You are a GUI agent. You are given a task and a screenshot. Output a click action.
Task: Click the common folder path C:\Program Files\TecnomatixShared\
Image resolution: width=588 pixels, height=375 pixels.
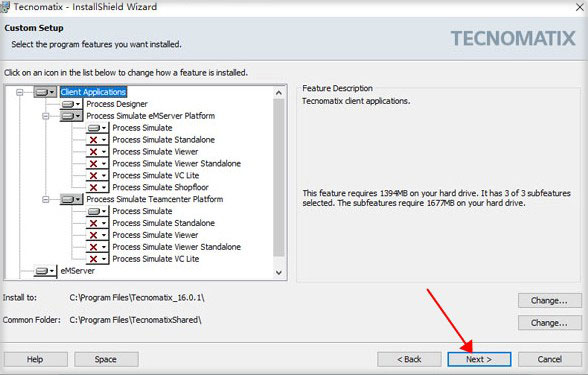135,320
